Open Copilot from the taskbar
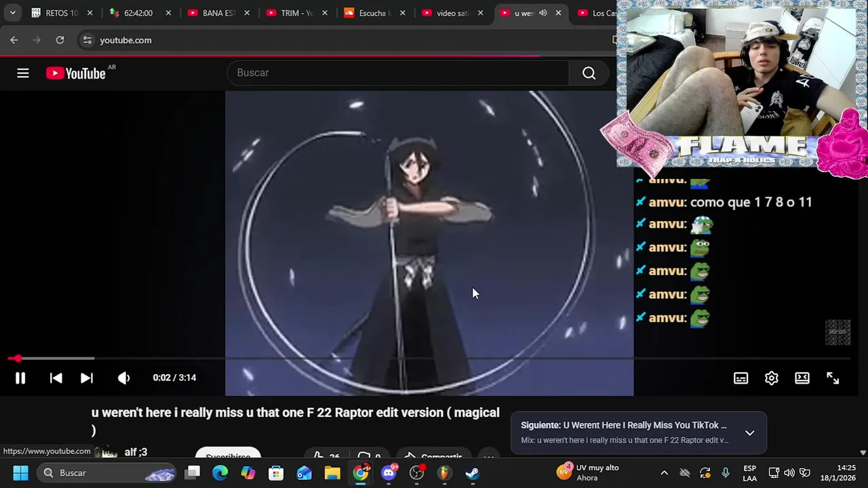Screen dimensions: 868x488 248,472
